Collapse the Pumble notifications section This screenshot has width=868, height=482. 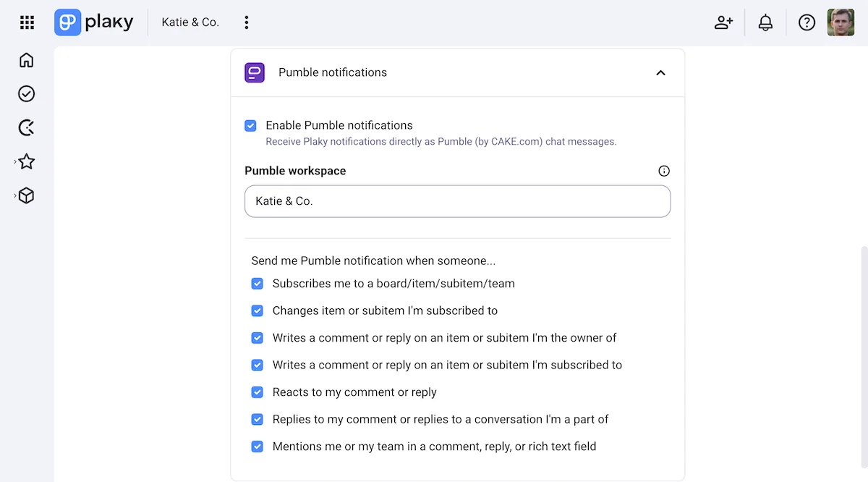pos(660,72)
